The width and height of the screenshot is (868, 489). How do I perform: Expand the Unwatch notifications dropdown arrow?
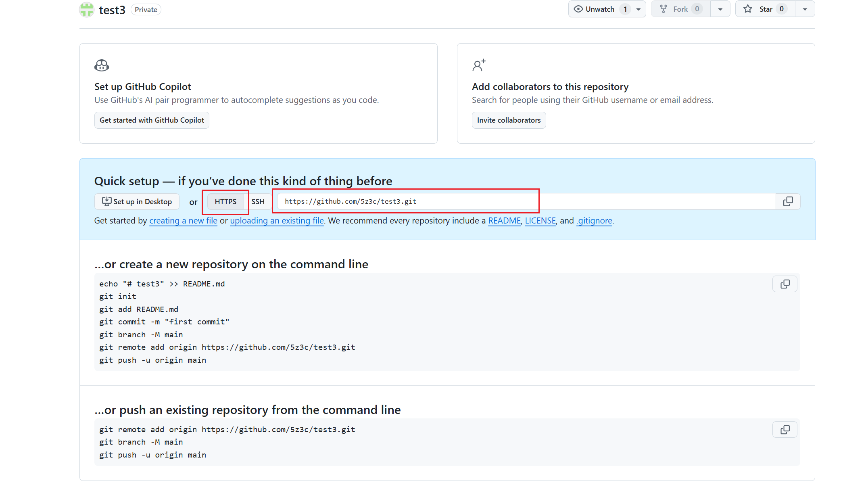(x=638, y=9)
